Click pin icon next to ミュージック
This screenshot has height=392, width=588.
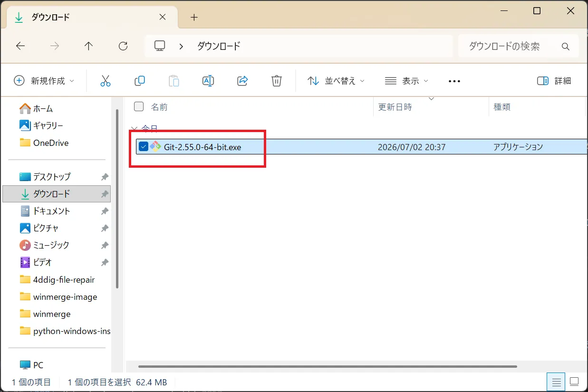[x=105, y=245]
